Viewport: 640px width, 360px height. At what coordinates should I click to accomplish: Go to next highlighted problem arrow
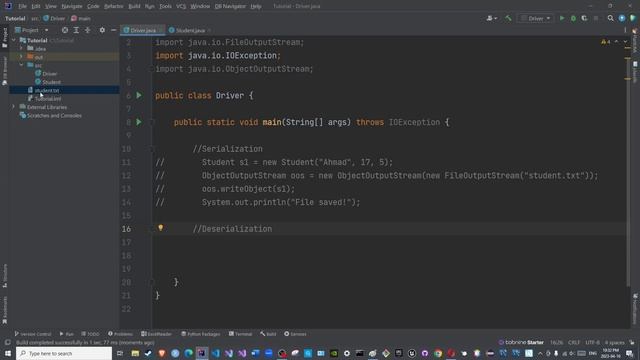(x=625, y=42)
